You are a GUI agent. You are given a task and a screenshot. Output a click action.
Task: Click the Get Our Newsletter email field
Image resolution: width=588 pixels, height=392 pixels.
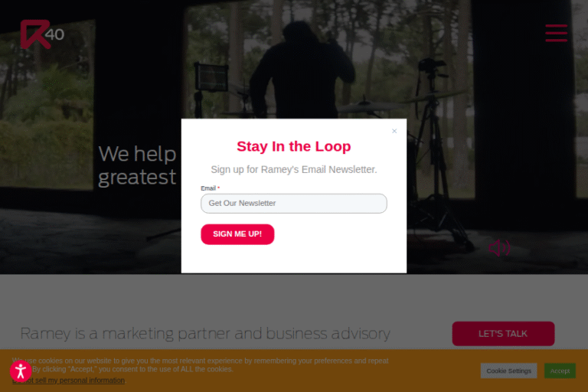click(294, 204)
